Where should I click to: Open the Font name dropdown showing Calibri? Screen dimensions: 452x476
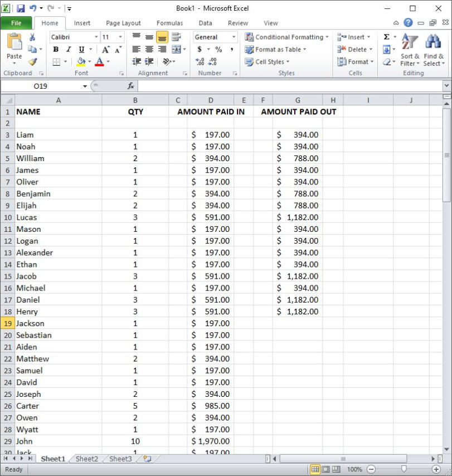74,37
